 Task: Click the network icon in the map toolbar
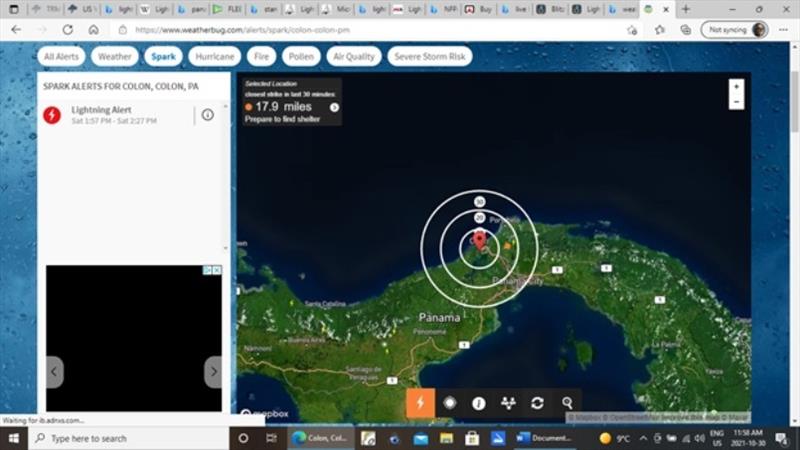point(508,404)
